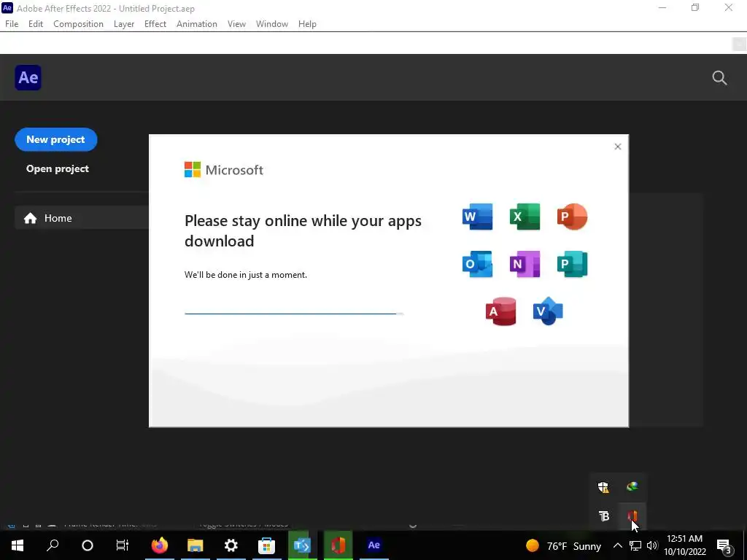The height and width of the screenshot is (560, 747).
Task: Open the Animation menu
Action: click(x=197, y=24)
